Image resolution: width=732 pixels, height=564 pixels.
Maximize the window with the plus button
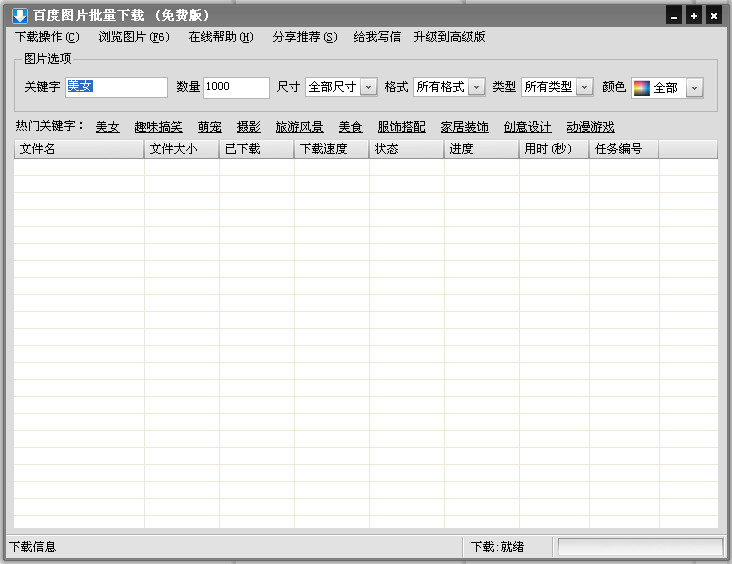pos(694,16)
